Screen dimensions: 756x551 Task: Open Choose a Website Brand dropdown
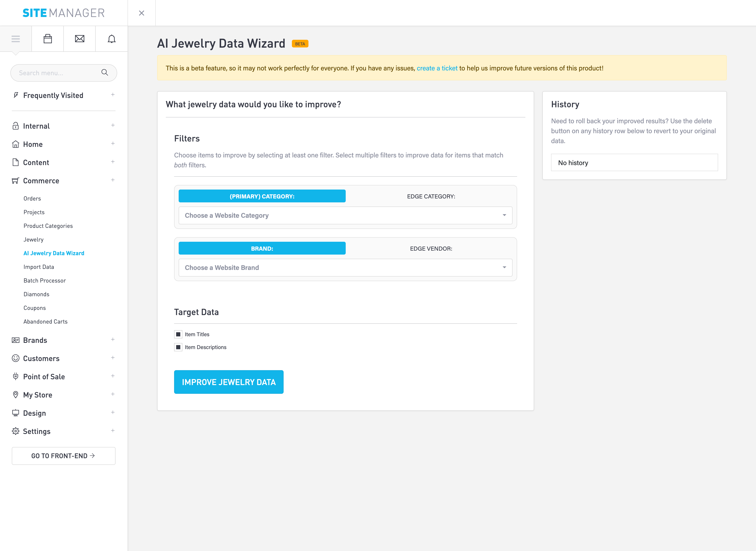pos(345,267)
